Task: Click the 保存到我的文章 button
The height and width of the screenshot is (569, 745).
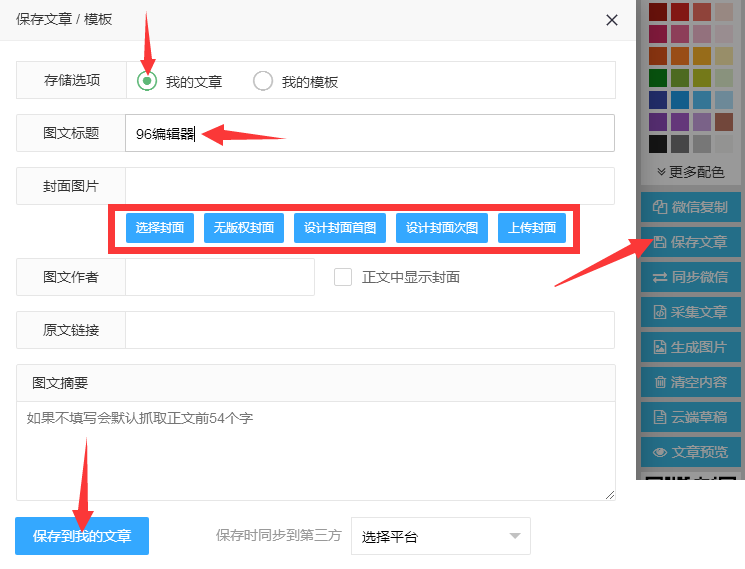Action: click(82, 536)
